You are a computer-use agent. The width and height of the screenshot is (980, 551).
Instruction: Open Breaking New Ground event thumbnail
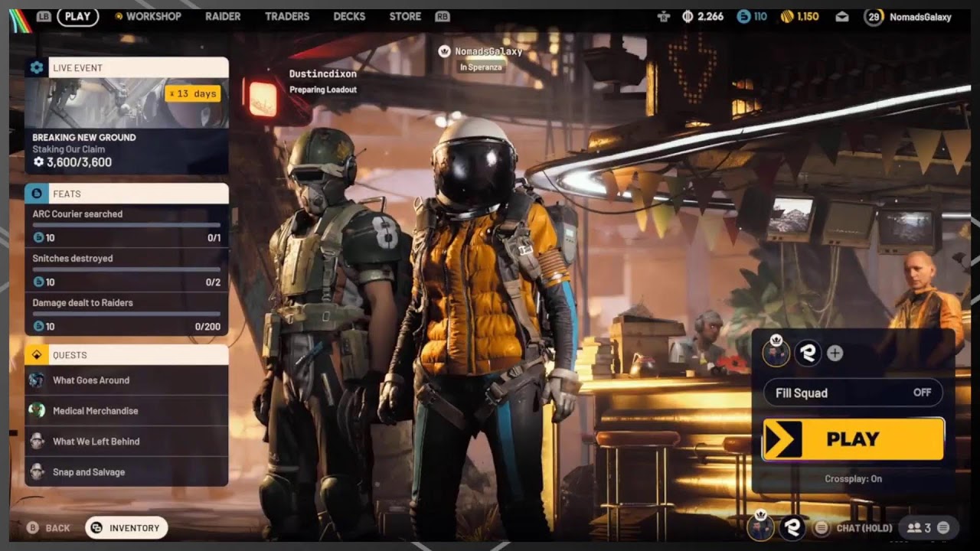pyautogui.click(x=127, y=103)
